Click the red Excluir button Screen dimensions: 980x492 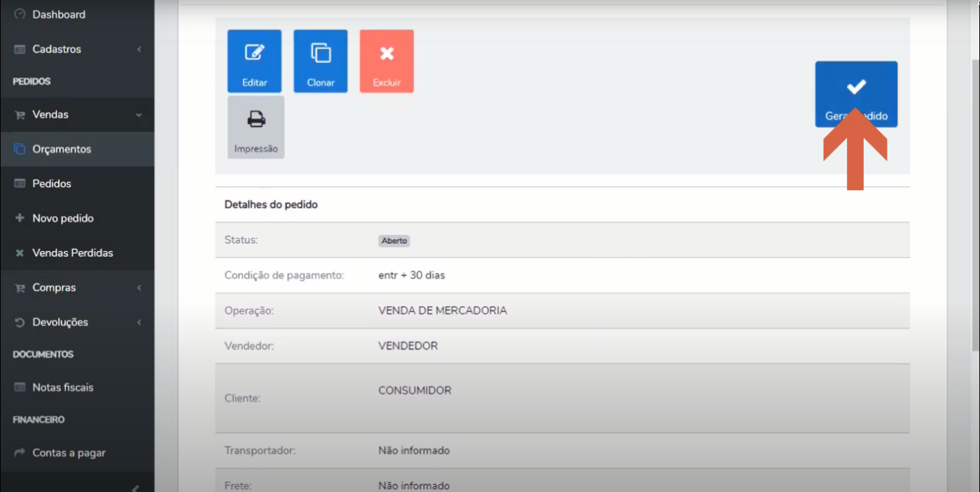(387, 61)
